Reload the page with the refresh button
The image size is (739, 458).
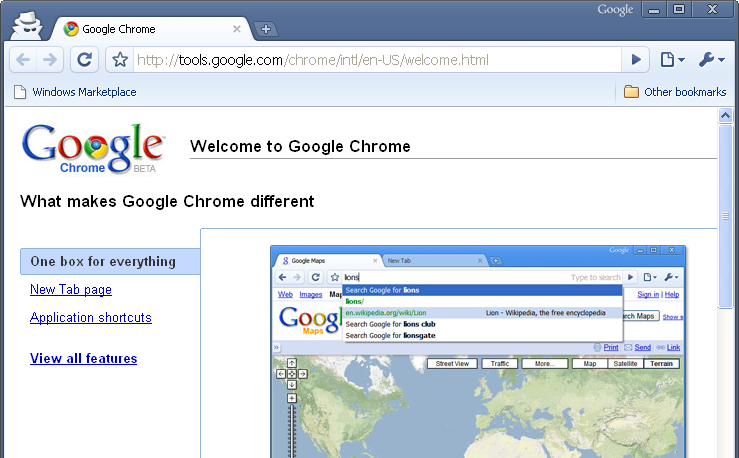coord(84,60)
